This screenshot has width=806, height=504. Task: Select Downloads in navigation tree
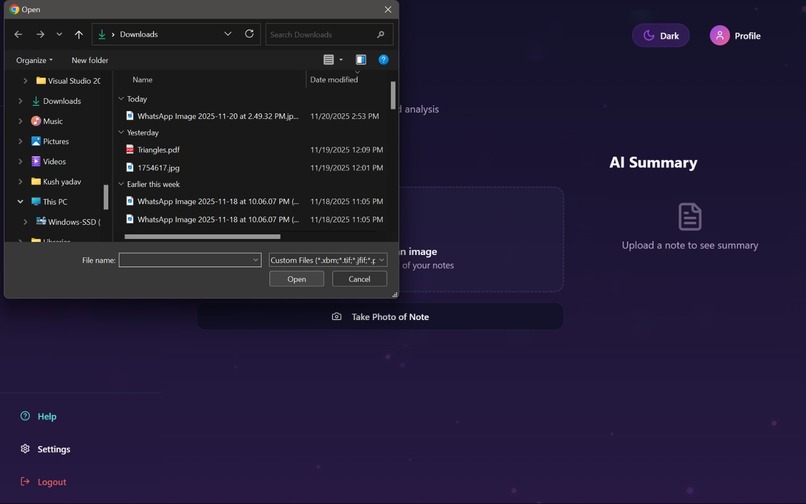[x=56, y=101]
